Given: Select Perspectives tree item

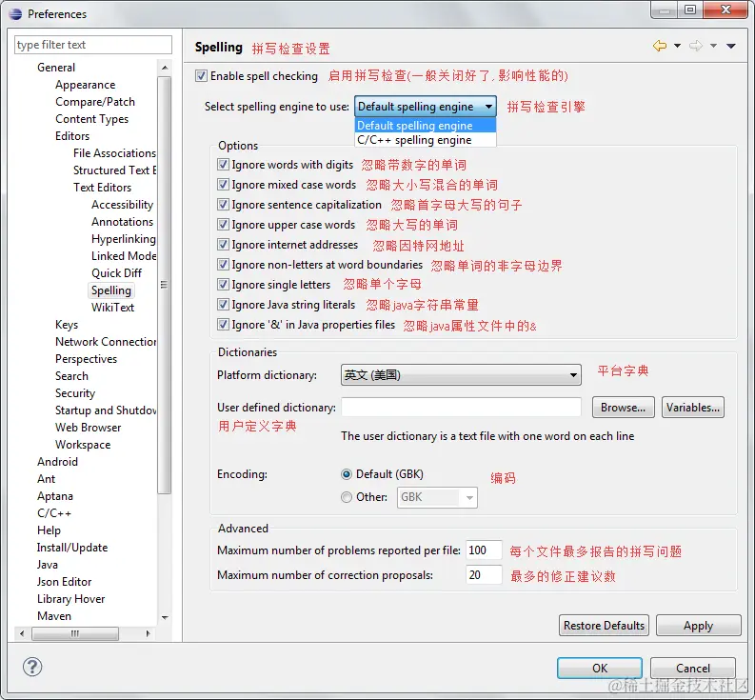Looking at the screenshot, I should 87,359.
